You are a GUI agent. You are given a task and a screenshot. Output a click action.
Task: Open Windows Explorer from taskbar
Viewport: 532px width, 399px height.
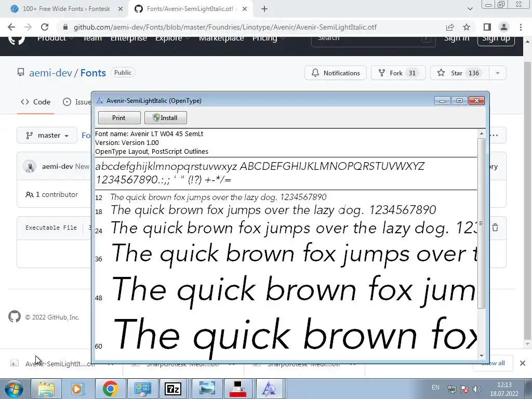tap(46, 389)
